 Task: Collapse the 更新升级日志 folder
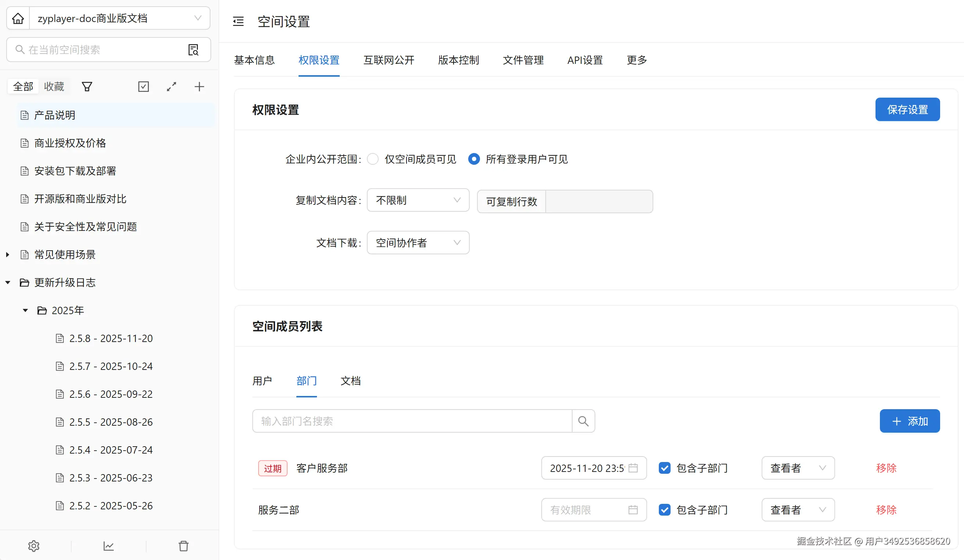8,283
